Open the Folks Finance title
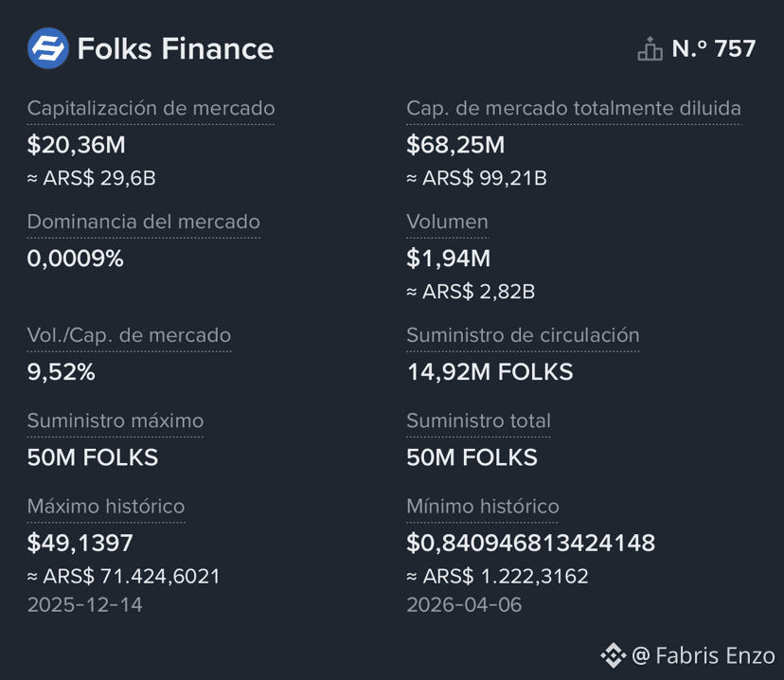784x680 pixels. pyautogui.click(x=175, y=48)
